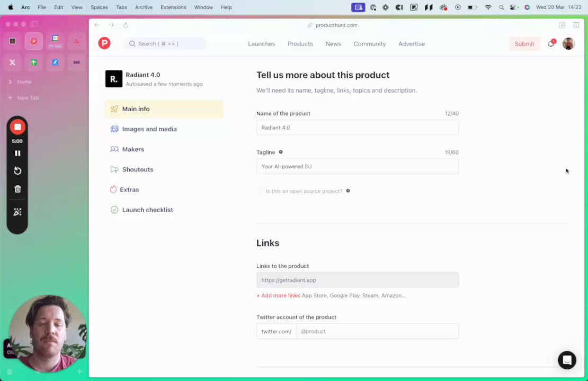Select Main info section
Image resolution: width=588 pixels, height=381 pixels.
[x=164, y=109]
